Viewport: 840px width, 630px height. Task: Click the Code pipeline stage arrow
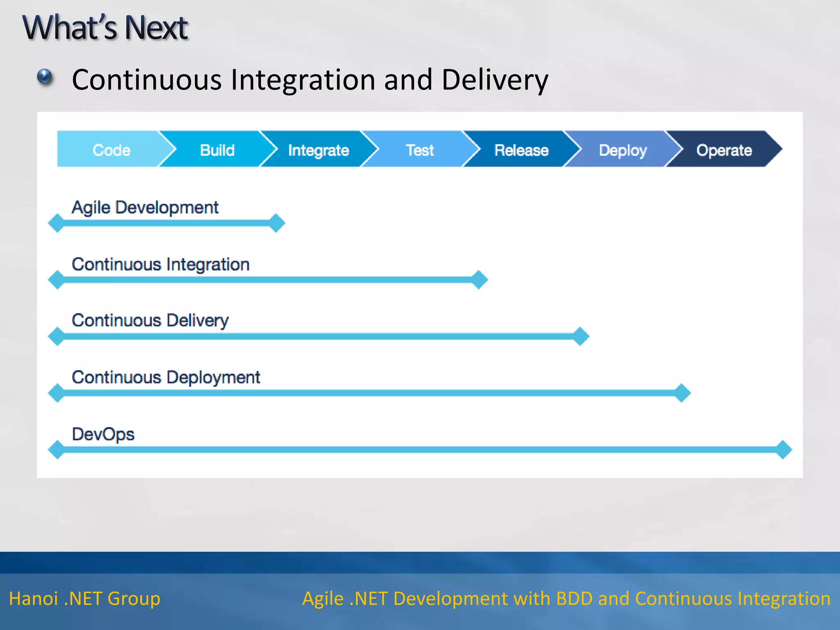[x=111, y=150]
